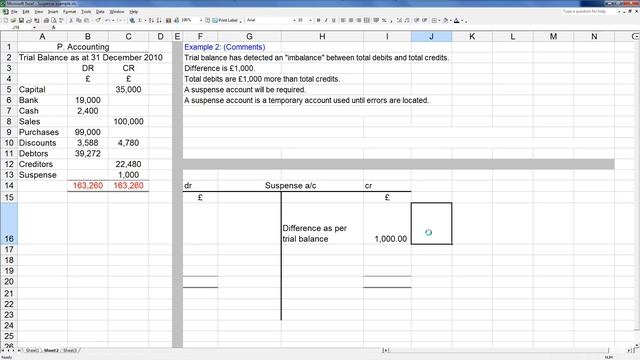Click the Fill Color bucket icon

445,20
